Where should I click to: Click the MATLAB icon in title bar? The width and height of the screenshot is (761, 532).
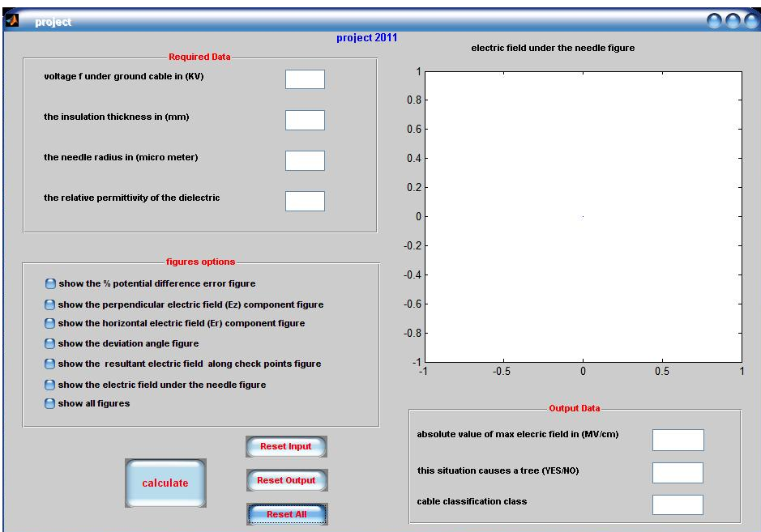click(x=12, y=21)
